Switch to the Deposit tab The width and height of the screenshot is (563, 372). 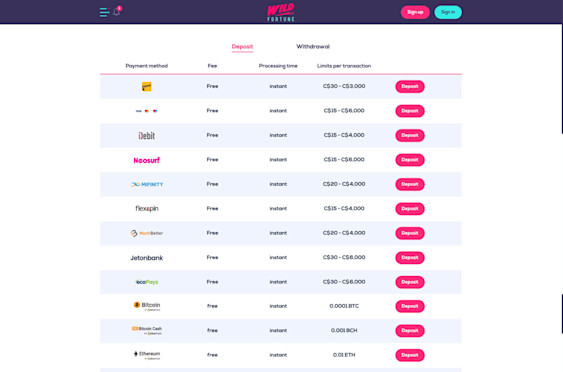(x=242, y=46)
